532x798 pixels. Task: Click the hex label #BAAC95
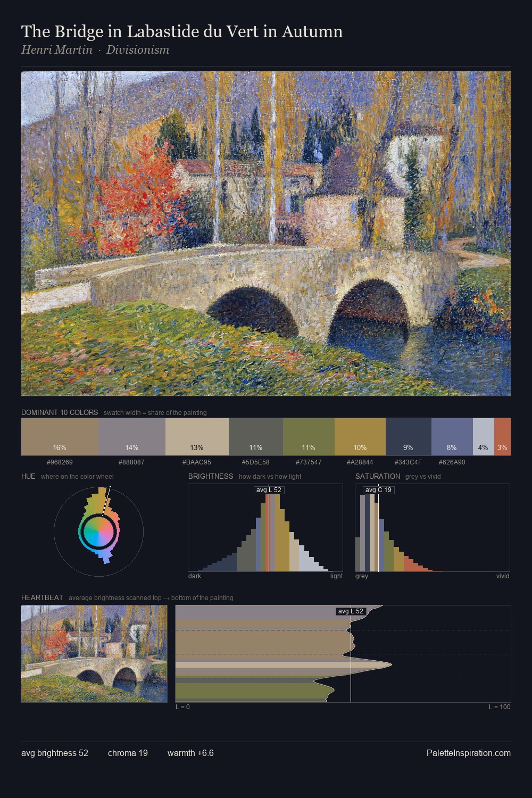[x=196, y=462]
